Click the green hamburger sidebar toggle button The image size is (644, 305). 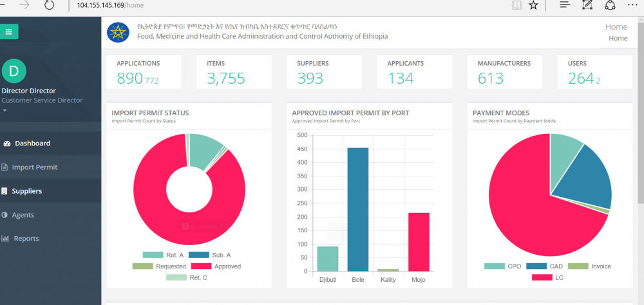[x=9, y=31]
